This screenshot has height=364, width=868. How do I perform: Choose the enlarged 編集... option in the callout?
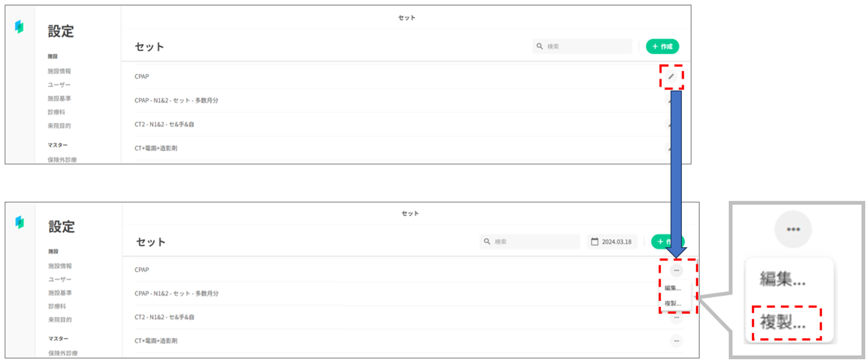pyautogui.click(x=783, y=279)
